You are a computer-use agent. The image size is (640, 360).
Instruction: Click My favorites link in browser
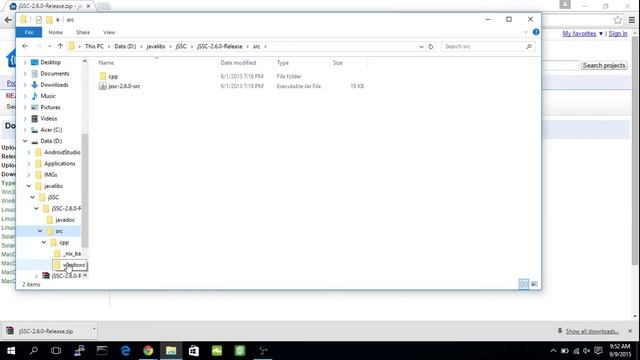click(579, 33)
